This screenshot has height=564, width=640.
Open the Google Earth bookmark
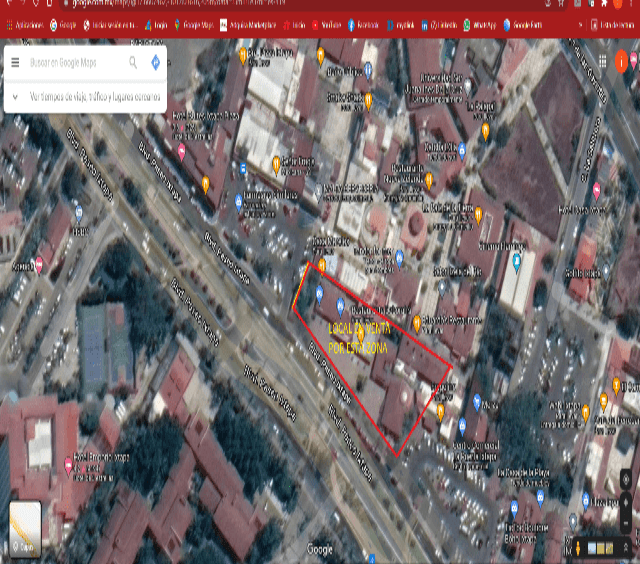point(523,25)
